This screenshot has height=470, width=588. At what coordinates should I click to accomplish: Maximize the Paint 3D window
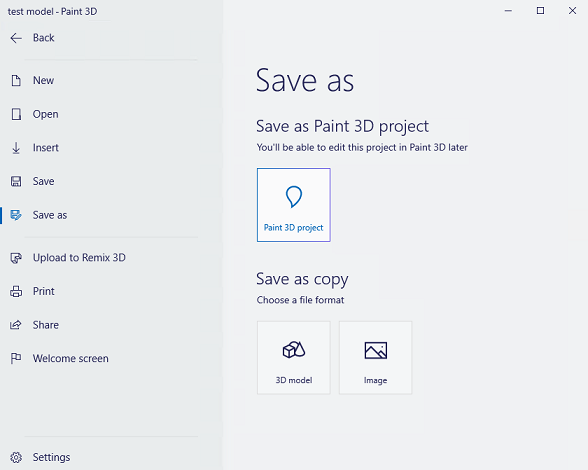point(540,11)
